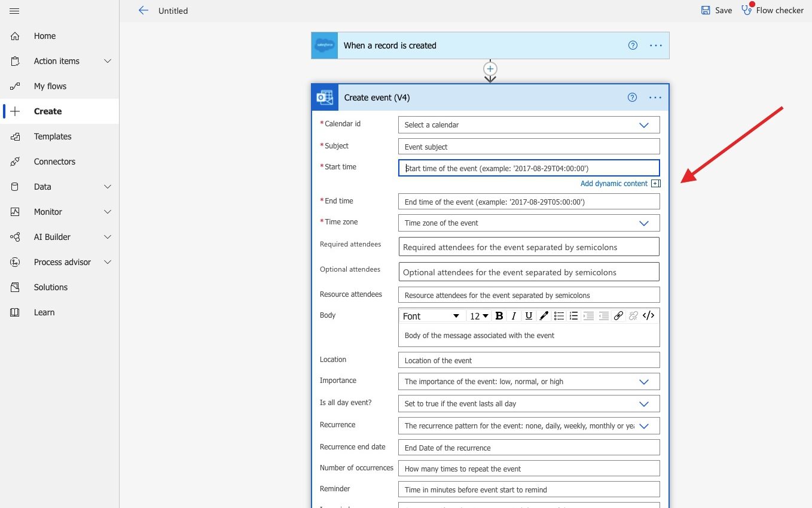Select Create in the sidebar
Screen dimensions: 812x508
pyautogui.click(x=60, y=111)
